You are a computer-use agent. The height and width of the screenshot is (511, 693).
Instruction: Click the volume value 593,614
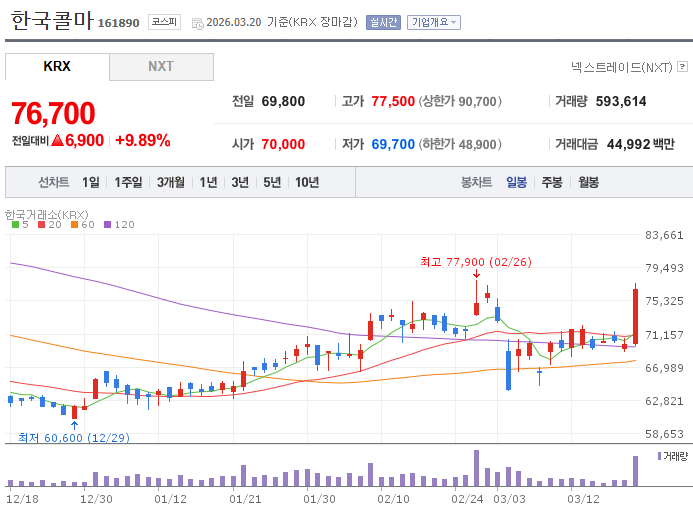(621, 101)
